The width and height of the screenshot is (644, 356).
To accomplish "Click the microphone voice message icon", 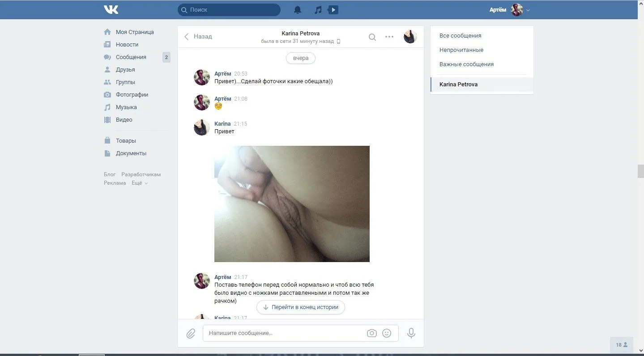I will click(x=411, y=333).
